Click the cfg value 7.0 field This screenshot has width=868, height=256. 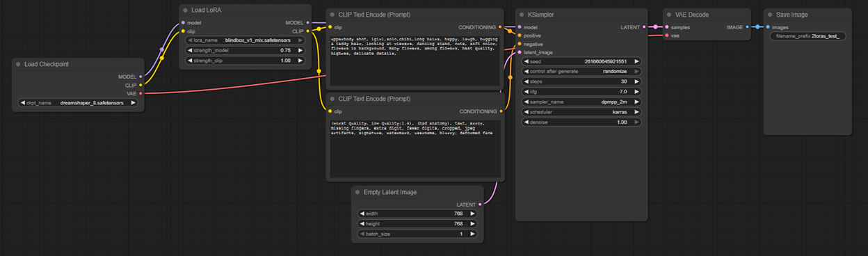pos(581,91)
